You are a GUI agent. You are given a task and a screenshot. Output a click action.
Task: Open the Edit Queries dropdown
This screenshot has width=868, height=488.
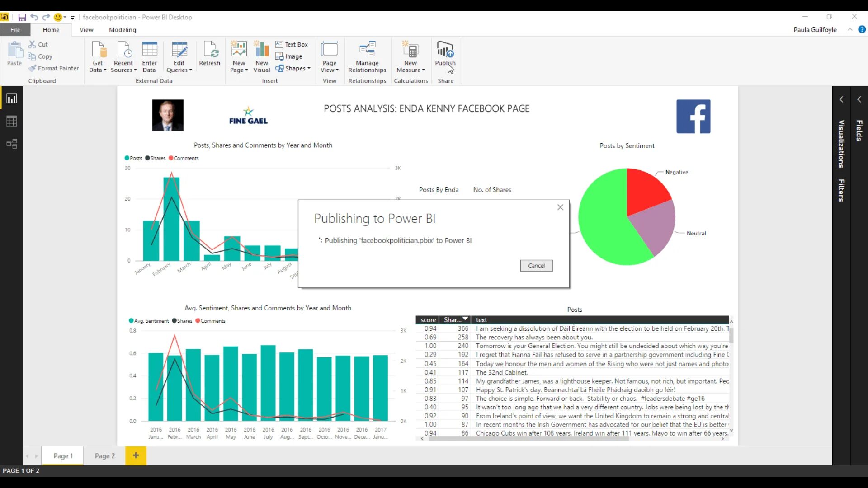tap(179, 56)
